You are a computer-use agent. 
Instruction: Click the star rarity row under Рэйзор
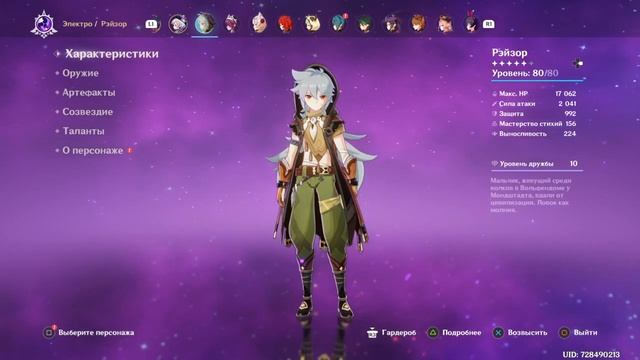point(512,63)
